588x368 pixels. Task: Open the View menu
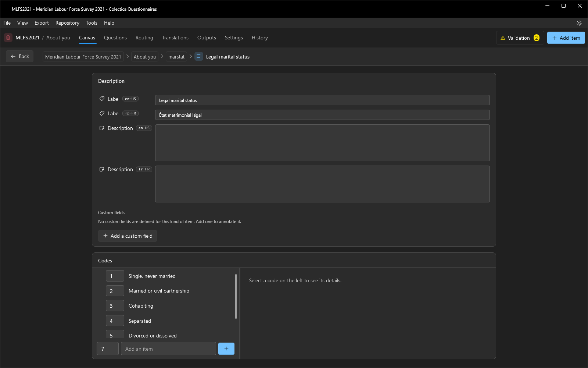tap(22, 23)
